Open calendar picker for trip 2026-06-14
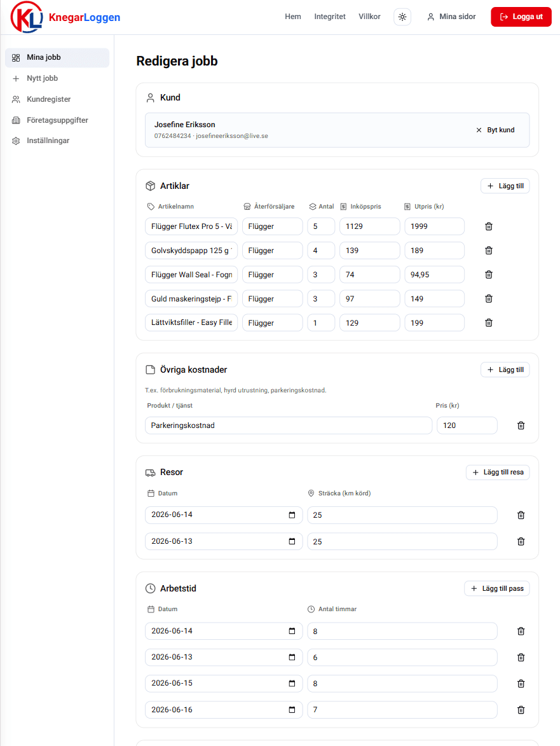Screen dimensions: 560x746 pyautogui.click(x=292, y=515)
